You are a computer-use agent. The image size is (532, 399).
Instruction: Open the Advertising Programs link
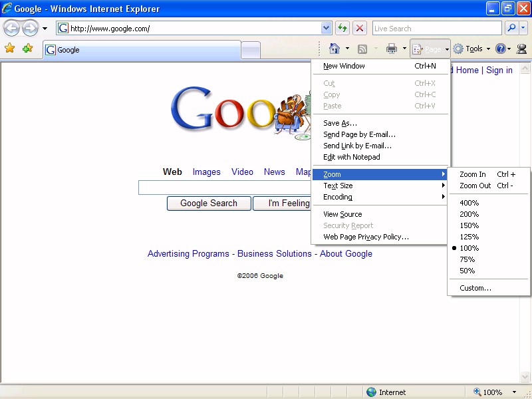[x=188, y=254]
